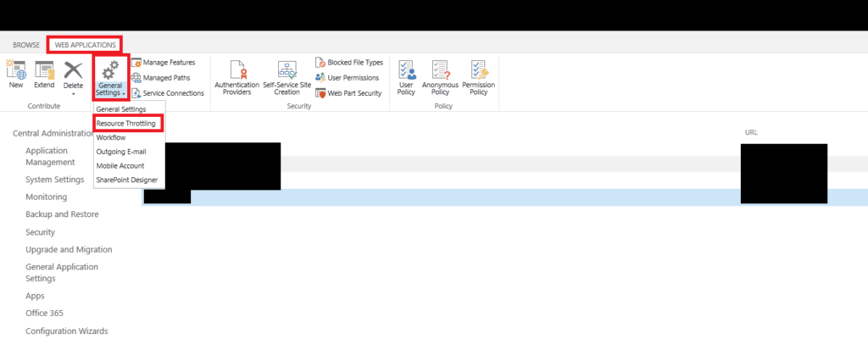
Task: Click the Delete X icon
Action: click(73, 69)
